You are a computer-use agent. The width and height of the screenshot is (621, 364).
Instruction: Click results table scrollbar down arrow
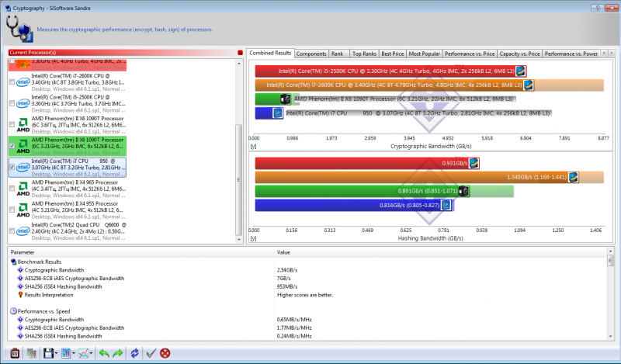coord(610,336)
